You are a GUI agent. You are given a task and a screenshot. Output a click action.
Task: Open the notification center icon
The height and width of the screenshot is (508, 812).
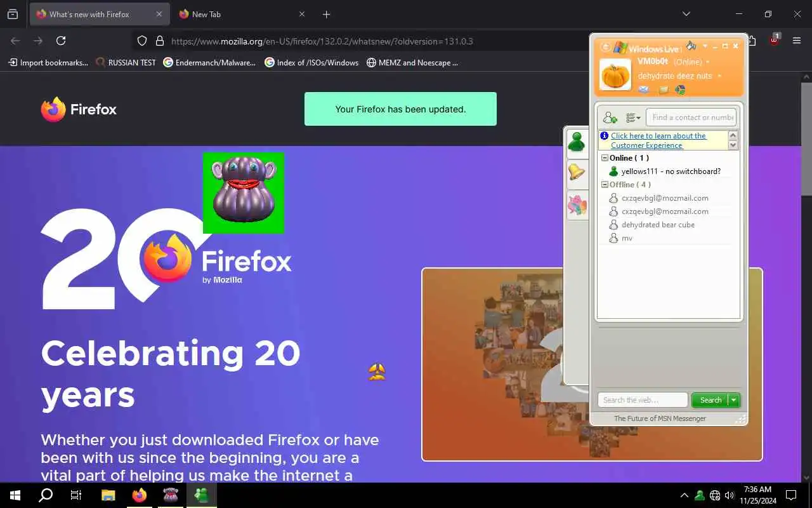791,495
